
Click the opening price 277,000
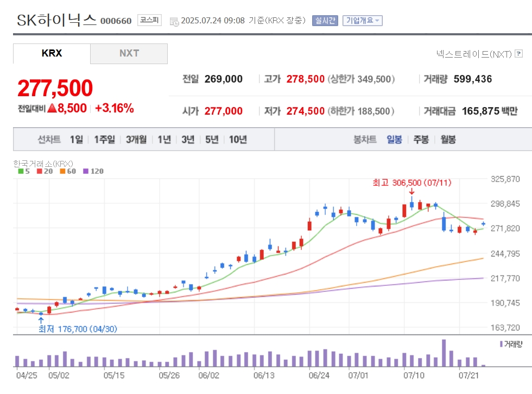pos(223,111)
